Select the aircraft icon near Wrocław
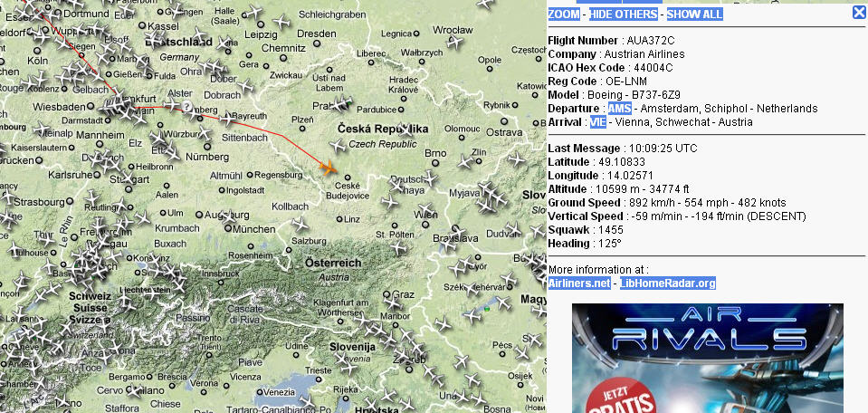This screenshot has height=413, width=868. pyautogui.click(x=455, y=42)
